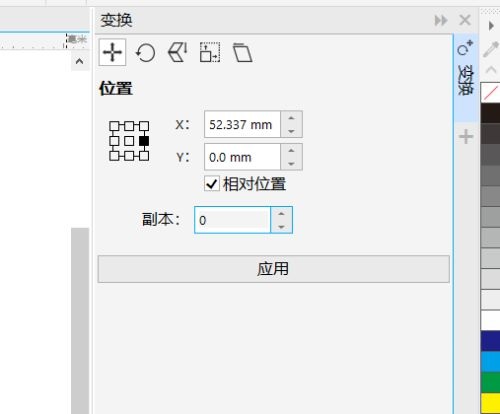Increase Y value with up stepper

pyautogui.click(x=291, y=151)
